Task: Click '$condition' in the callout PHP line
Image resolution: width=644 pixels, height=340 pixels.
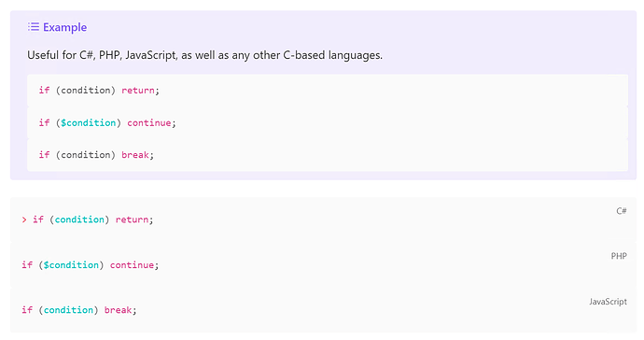Action: [89, 123]
